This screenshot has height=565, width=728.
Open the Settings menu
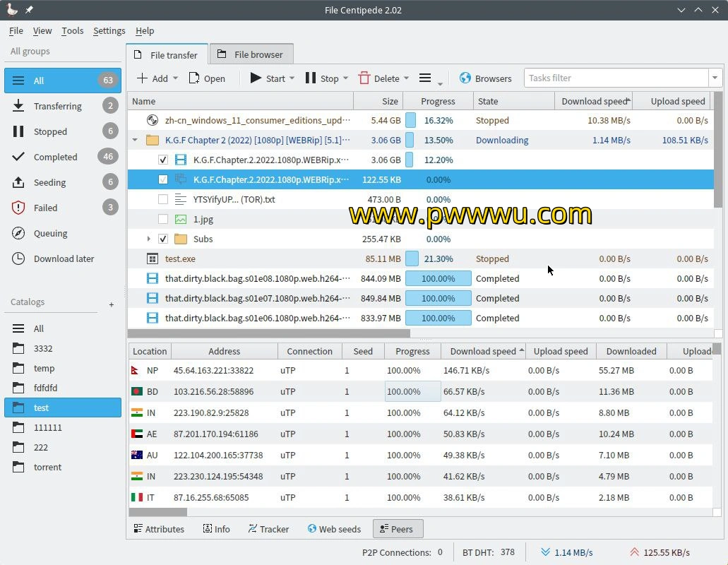109,30
